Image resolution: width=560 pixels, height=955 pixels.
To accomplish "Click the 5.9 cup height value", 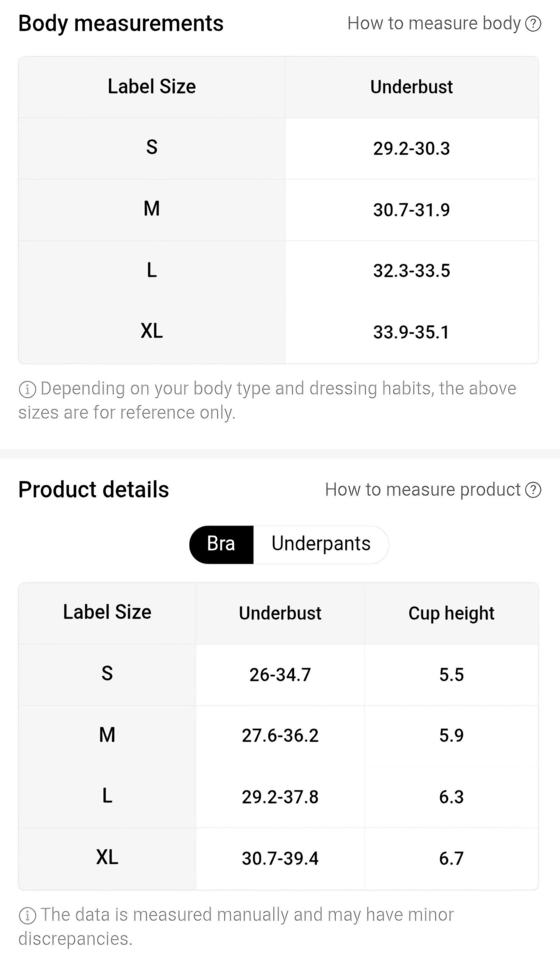I will (x=451, y=736).
